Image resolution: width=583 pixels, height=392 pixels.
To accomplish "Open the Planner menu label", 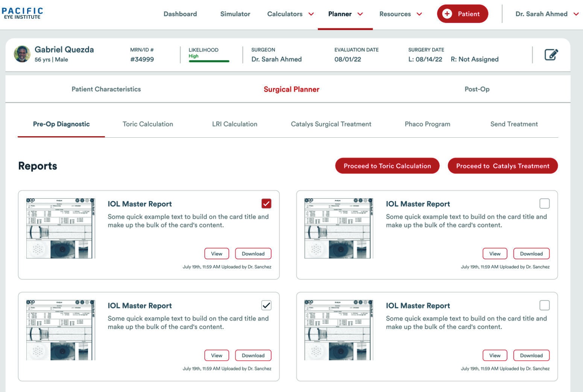I will click(340, 14).
